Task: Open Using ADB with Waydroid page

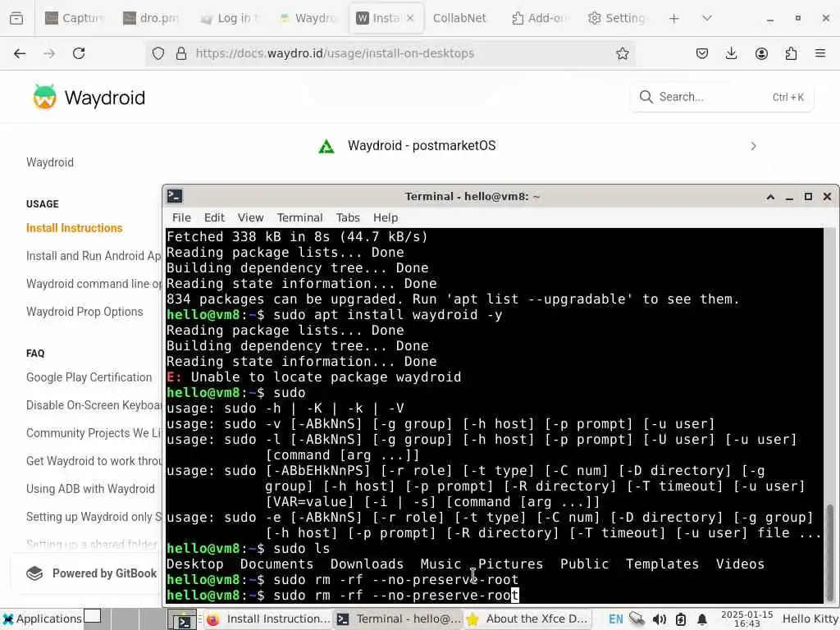Action: 90,489
